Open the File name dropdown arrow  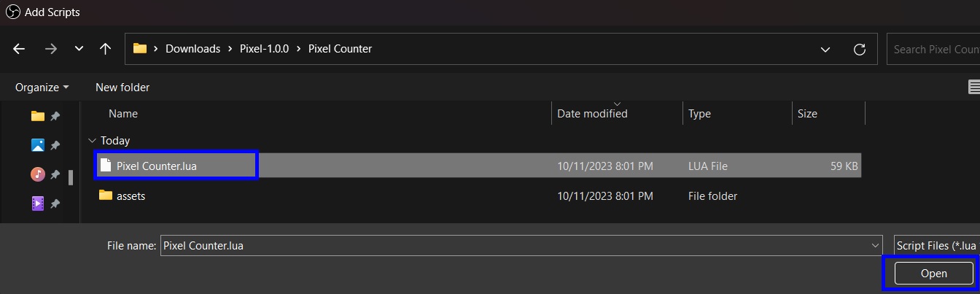(x=876, y=246)
